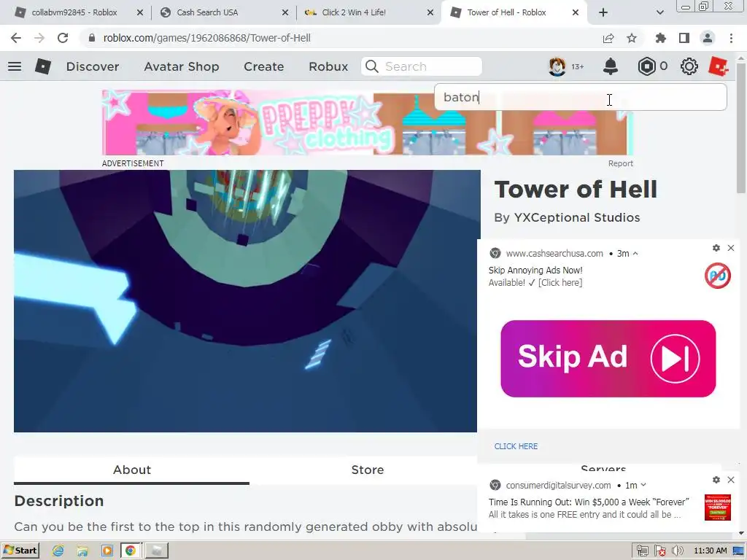Viewport: 747px width, 560px height.
Task: Click the Tower of Hell game preview image
Action: coord(245,301)
